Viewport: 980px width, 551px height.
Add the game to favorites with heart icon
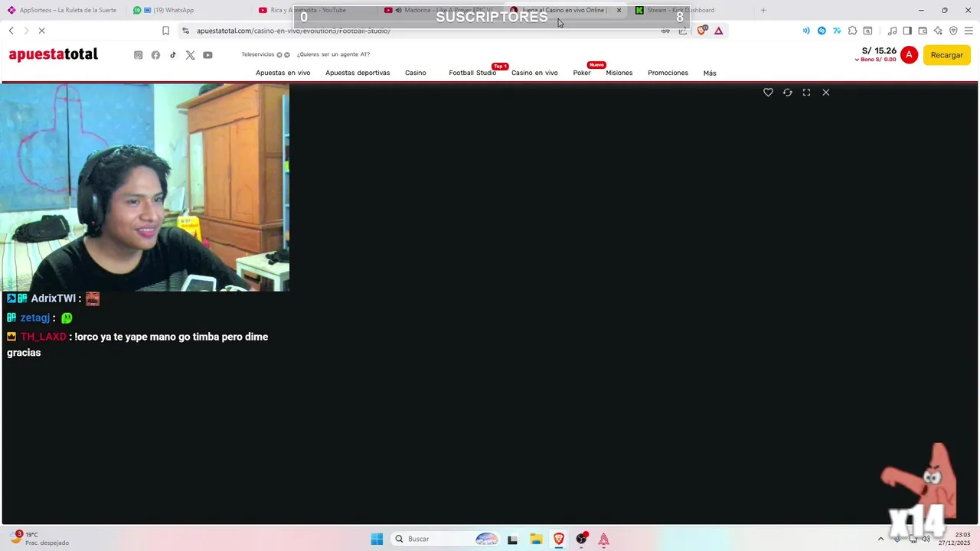tap(768, 93)
